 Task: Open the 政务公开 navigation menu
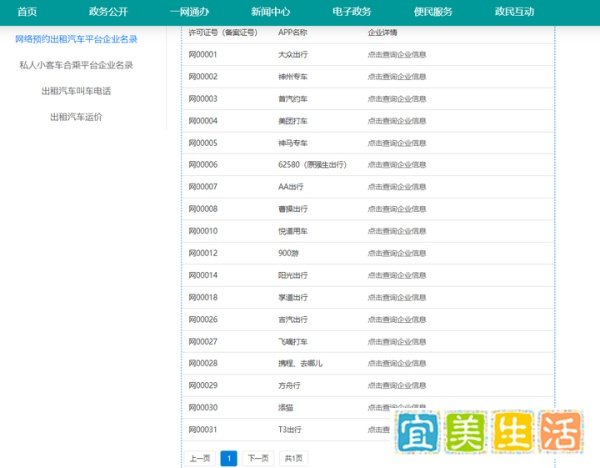[108, 11]
